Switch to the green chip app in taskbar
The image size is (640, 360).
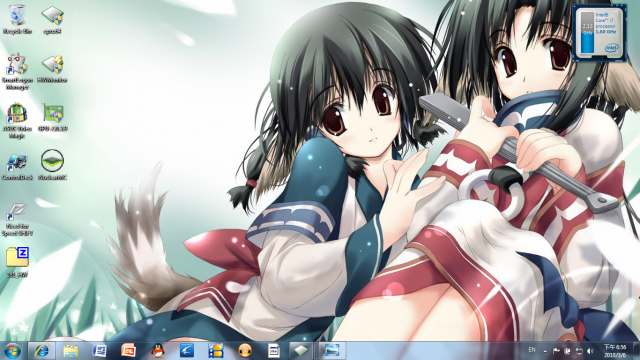tap(301, 351)
